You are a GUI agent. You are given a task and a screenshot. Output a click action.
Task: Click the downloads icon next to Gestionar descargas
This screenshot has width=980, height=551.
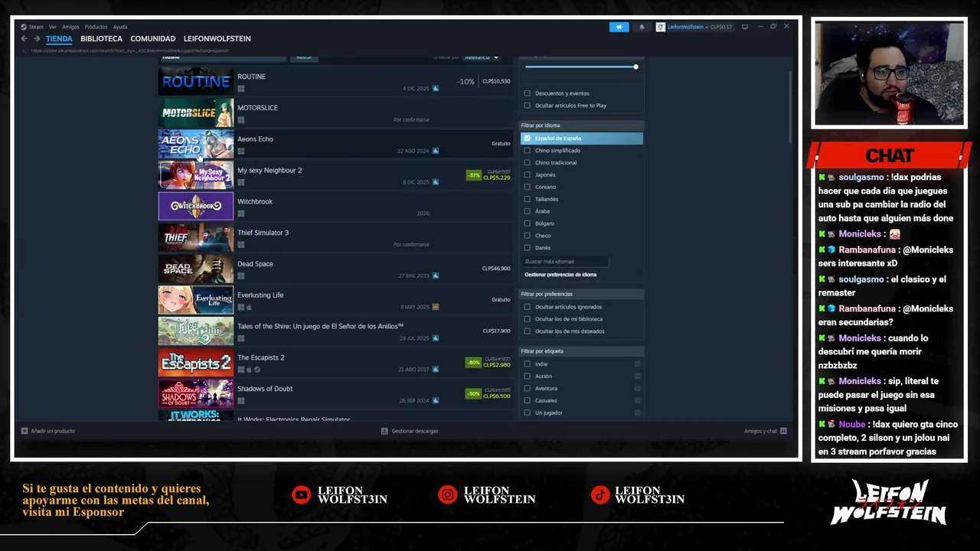[x=384, y=431]
